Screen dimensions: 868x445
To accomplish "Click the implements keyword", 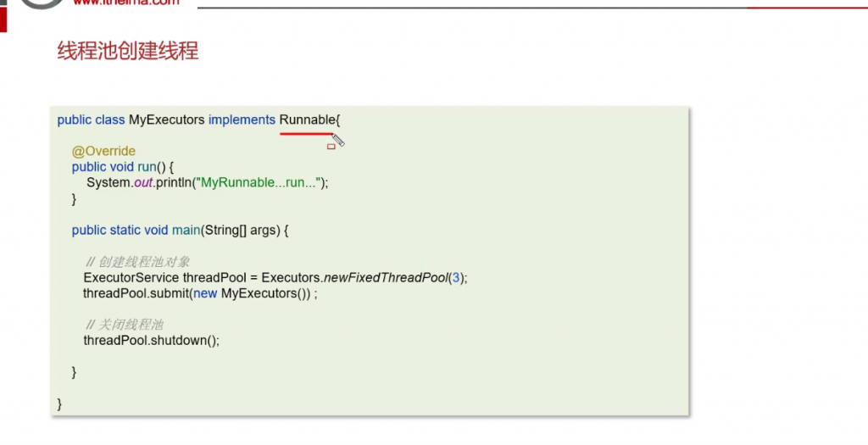I will point(242,120).
